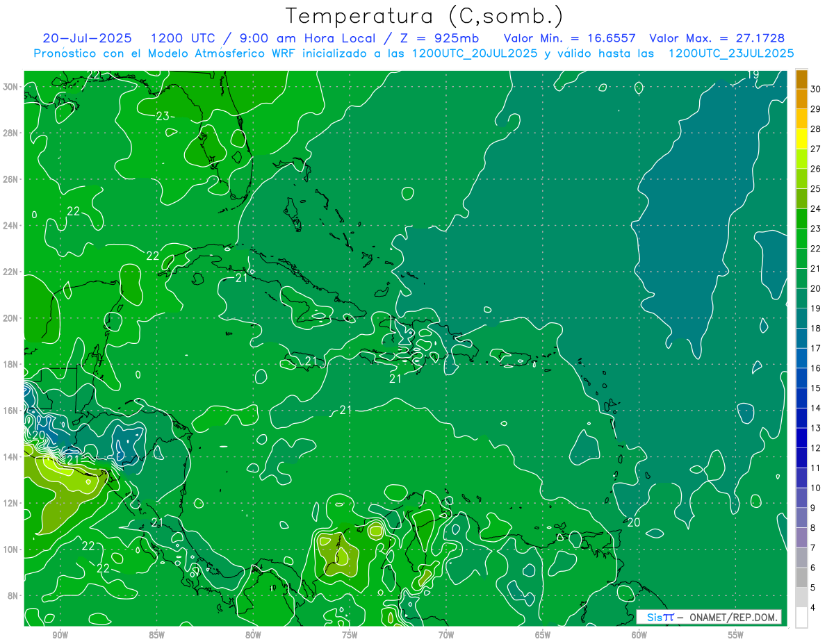Click the '20' contour label near 60W
Image resolution: width=834 pixels, height=644 pixels.
(x=633, y=522)
